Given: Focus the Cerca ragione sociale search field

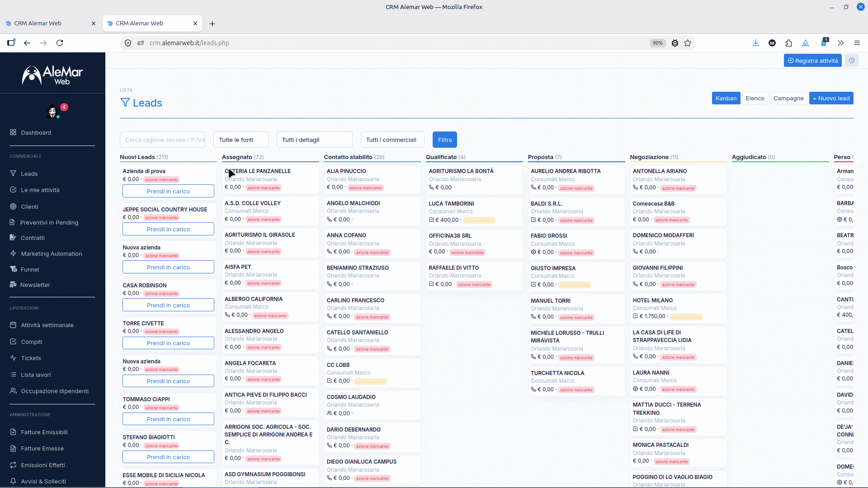Looking at the screenshot, I should pos(163,140).
